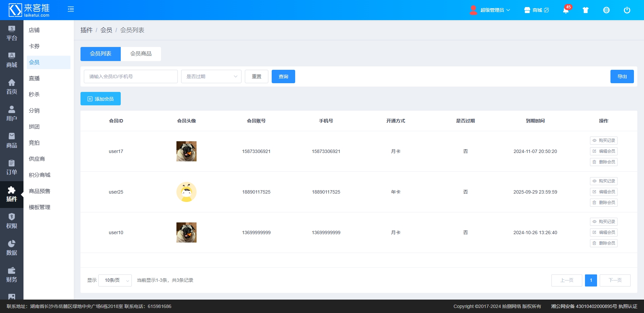Click user25's bee avatar thumbnail
Image resolution: width=644 pixels, height=313 pixels.
186,192
